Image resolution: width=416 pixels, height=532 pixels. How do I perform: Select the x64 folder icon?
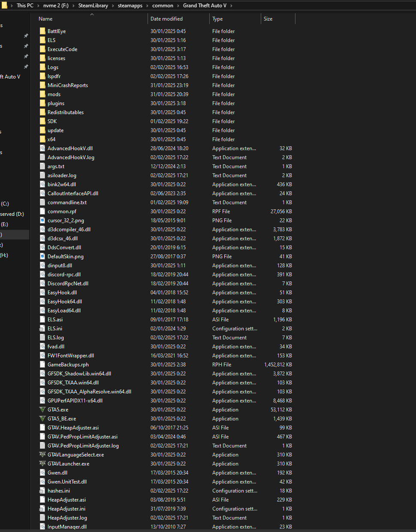click(x=42, y=139)
